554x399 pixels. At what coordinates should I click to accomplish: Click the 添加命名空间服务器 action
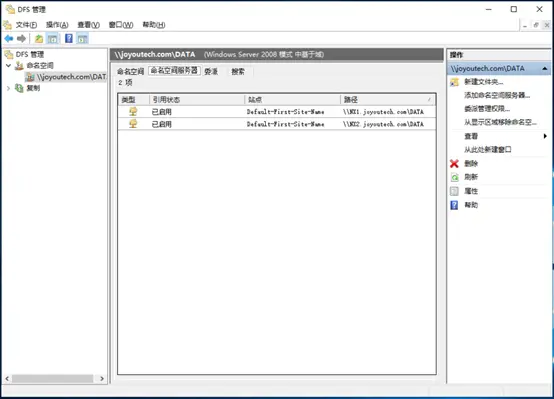497,95
